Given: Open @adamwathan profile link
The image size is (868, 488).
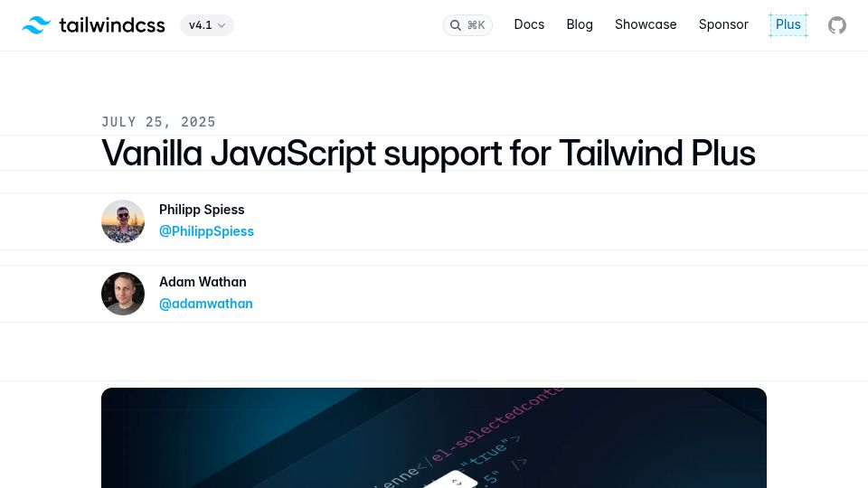Looking at the screenshot, I should 206,304.
